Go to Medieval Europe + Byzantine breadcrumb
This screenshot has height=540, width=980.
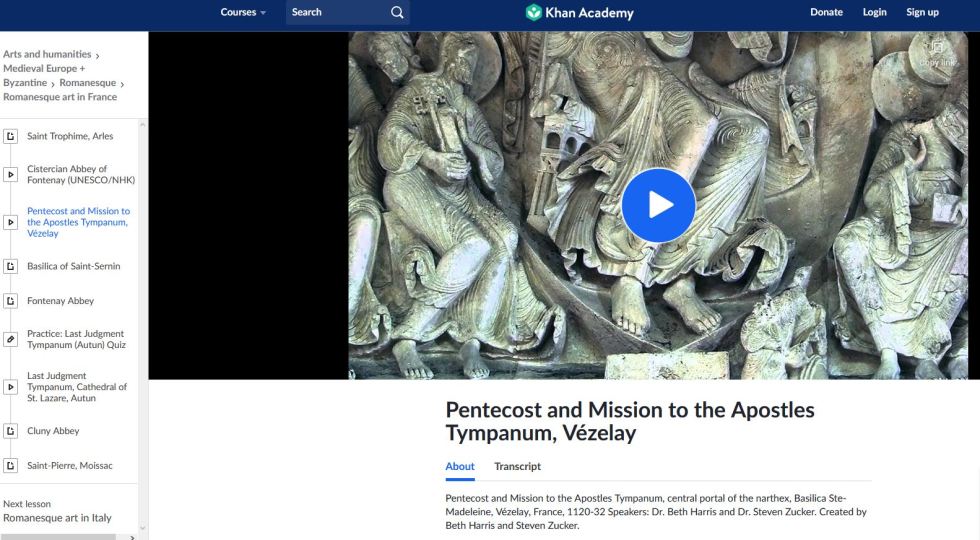pyautogui.click(x=44, y=75)
